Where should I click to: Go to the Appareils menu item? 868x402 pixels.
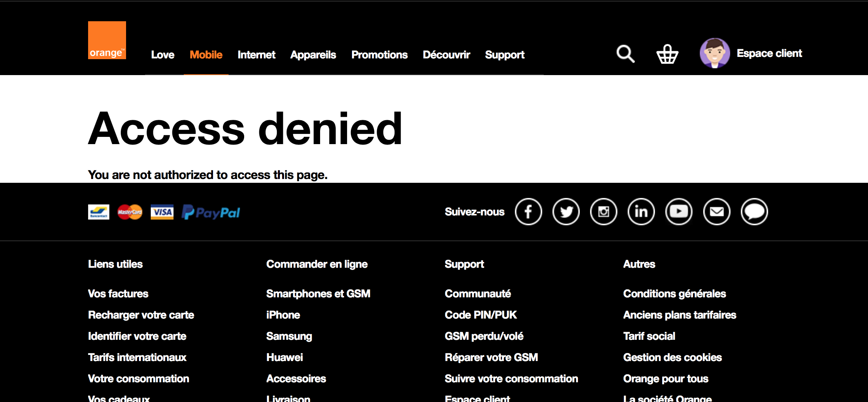tap(313, 55)
